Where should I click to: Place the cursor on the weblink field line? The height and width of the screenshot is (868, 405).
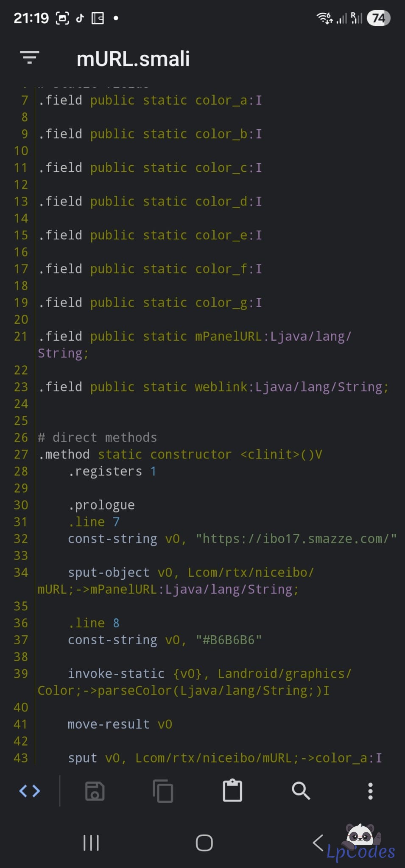point(213,387)
